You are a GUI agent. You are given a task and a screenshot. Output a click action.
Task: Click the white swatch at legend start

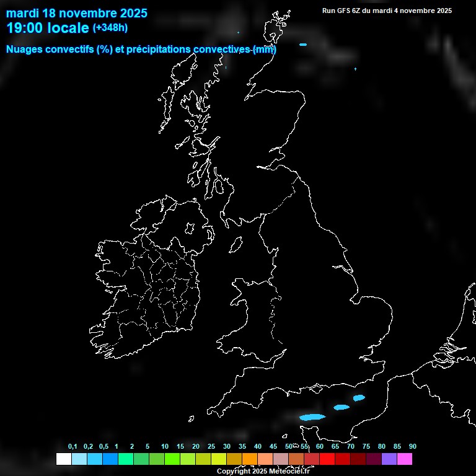click(63, 459)
